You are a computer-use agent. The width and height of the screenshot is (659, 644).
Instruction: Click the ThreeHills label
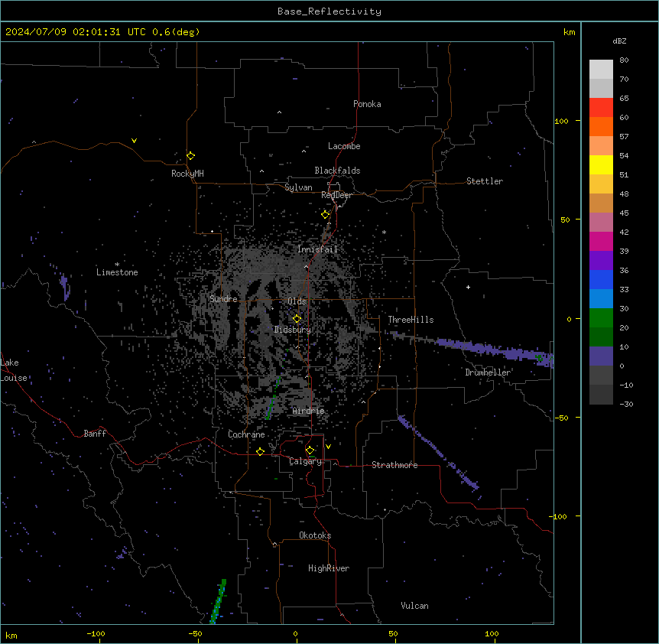[x=411, y=320]
